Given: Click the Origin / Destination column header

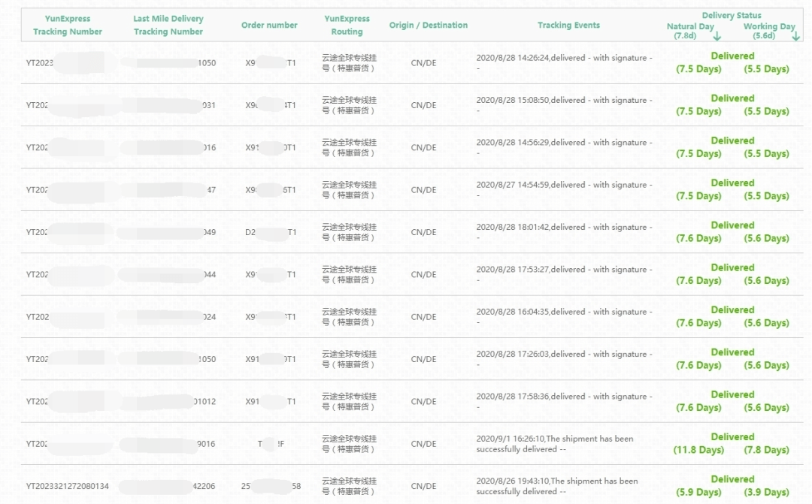Looking at the screenshot, I should pyautogui.click(x=428, y=26).
